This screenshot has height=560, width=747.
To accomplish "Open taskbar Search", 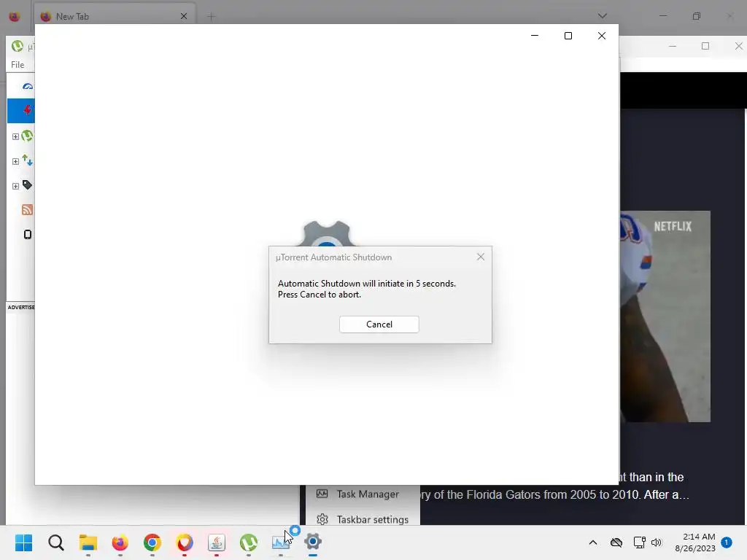I will coord(55,542).
